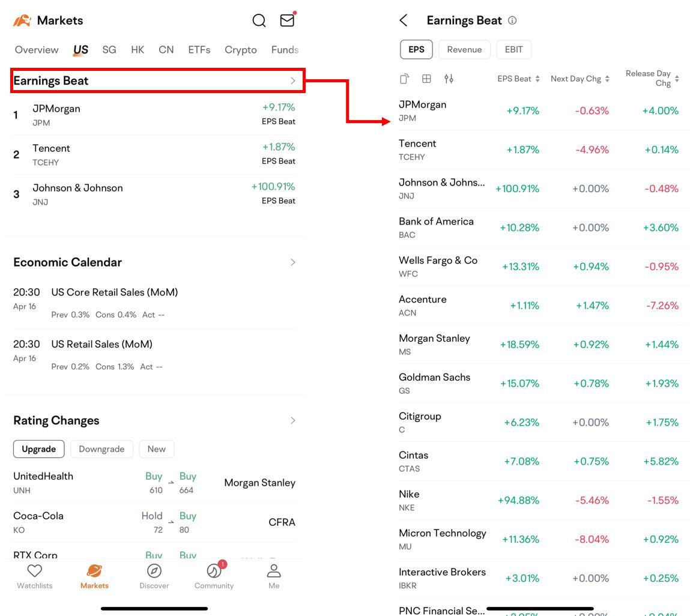Screen dimensions: 690x616
Task: Sort by EPS Beat column
Action: pos(518,79)
